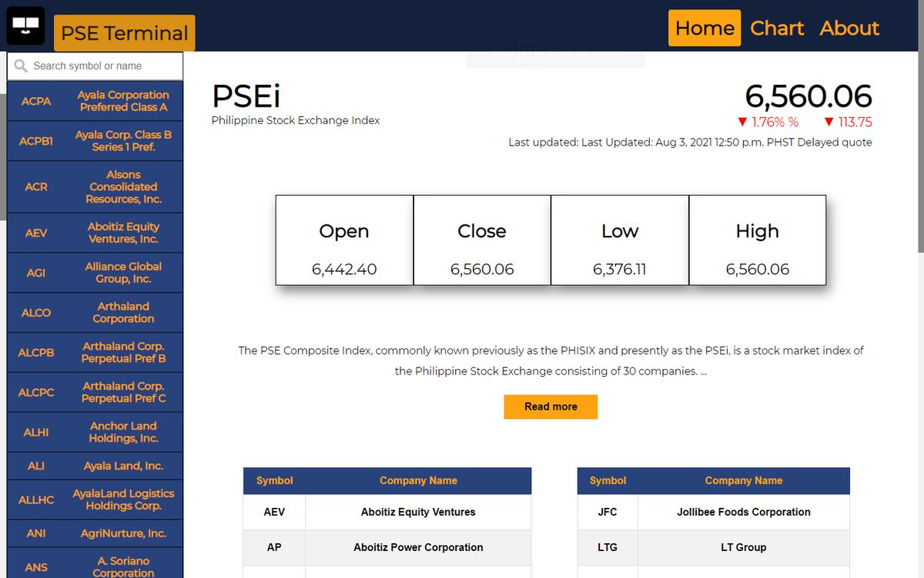Click Aboitiz Power Corporation cell
This screenshot has width=924, height=578.
tap(418, 547)
